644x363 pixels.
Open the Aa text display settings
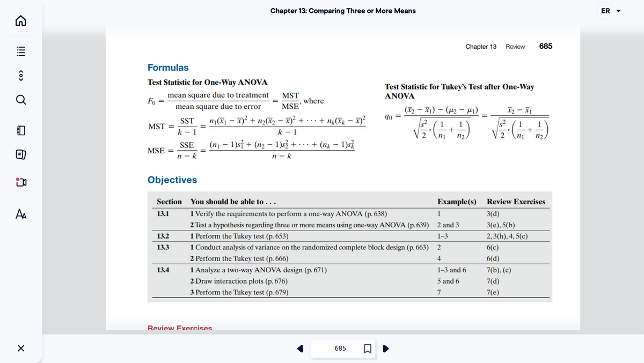coord(21,213)
